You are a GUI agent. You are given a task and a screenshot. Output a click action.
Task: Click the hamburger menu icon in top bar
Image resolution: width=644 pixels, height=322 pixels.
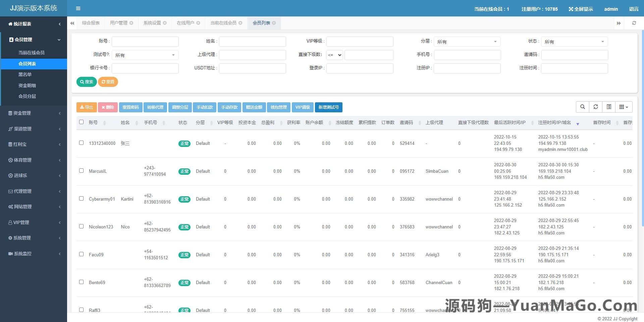pos(78,8)
